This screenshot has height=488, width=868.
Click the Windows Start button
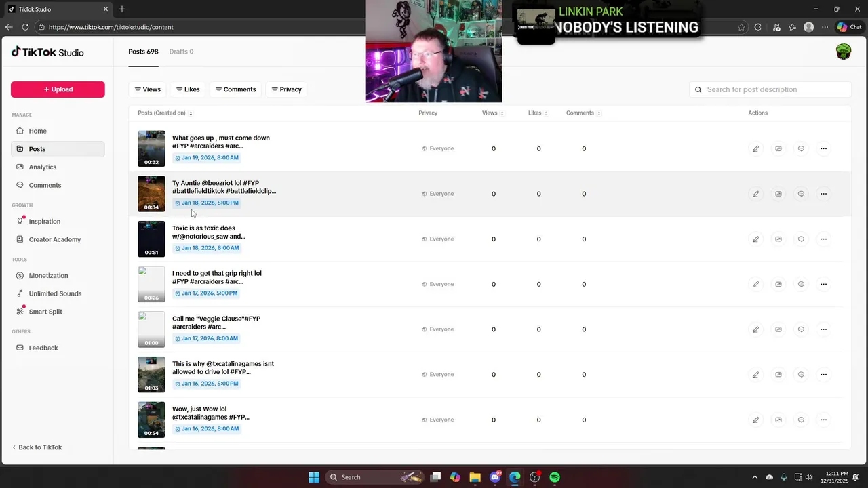(x=314, y=477)
